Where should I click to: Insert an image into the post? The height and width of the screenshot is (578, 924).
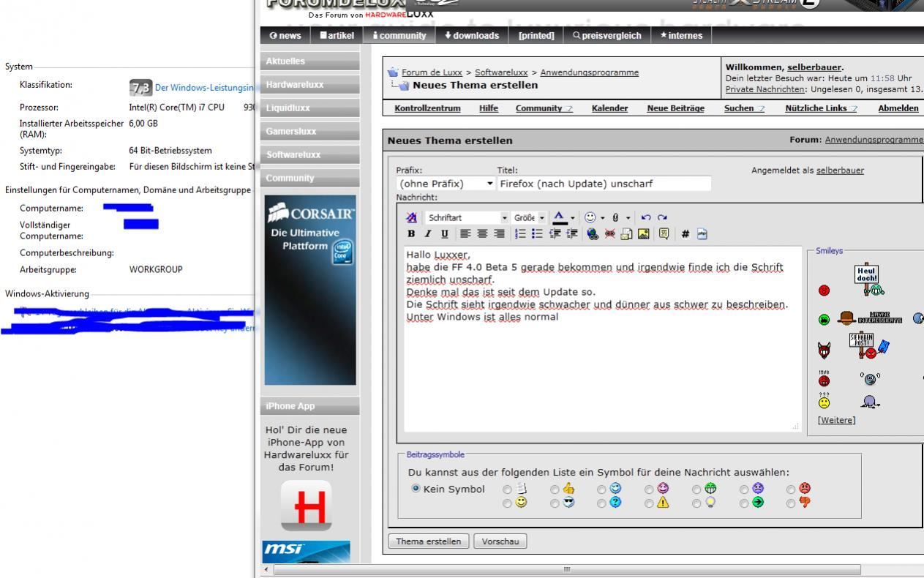click(643, 234)
